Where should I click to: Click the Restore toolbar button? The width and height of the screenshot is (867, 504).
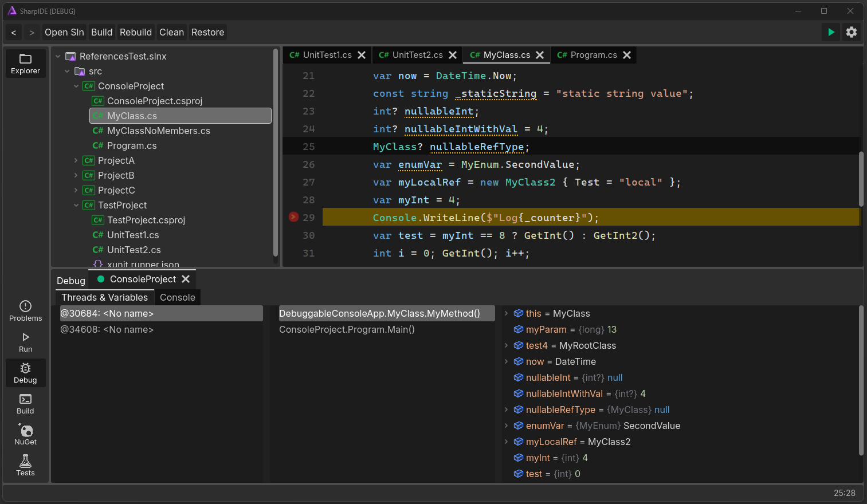tap(207, 32)
